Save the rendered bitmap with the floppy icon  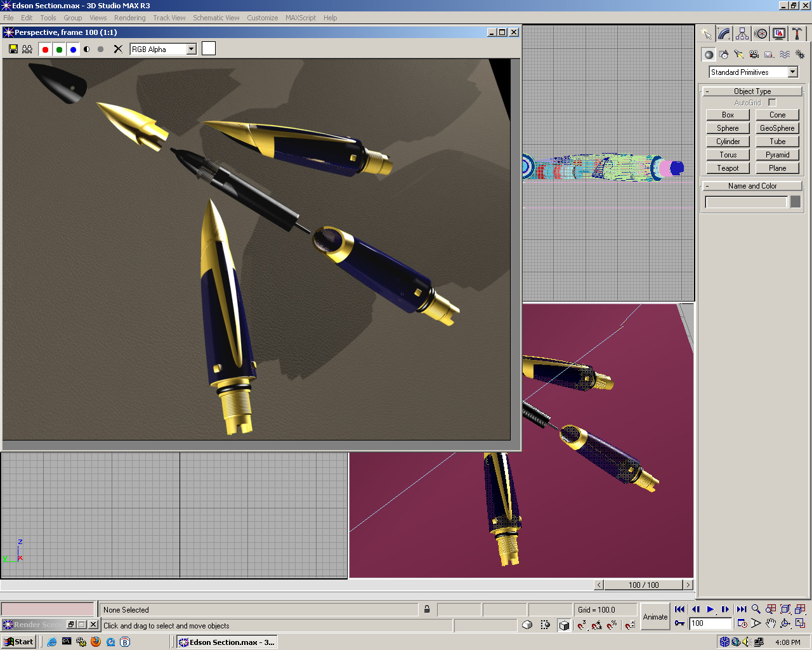point(13,49)
